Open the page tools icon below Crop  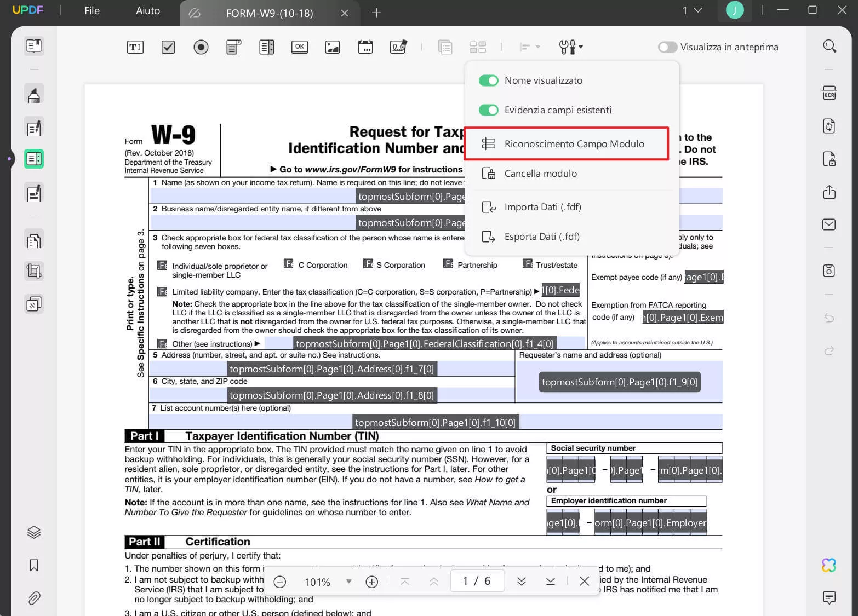34,304
